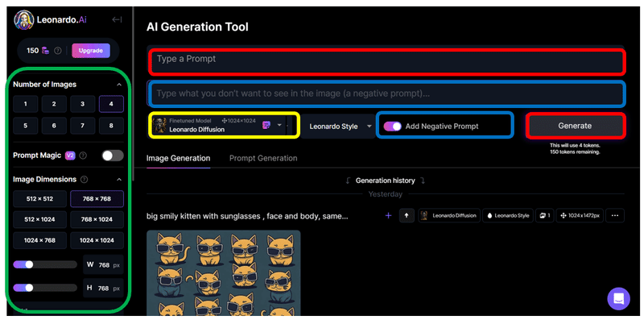
Task: Select 4 as number of images
Action: 111,104
